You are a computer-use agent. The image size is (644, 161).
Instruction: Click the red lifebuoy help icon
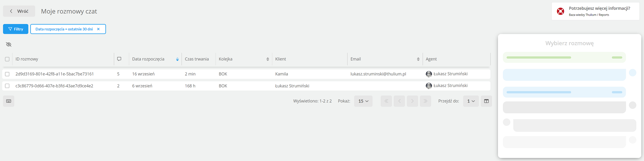click(561, 11)
